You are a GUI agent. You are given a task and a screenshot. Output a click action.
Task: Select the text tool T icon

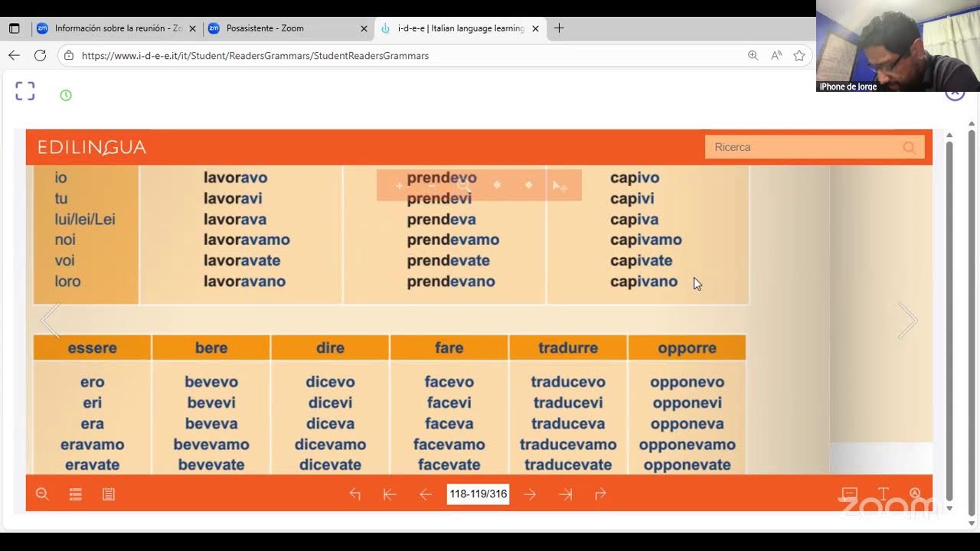point(883,494)
